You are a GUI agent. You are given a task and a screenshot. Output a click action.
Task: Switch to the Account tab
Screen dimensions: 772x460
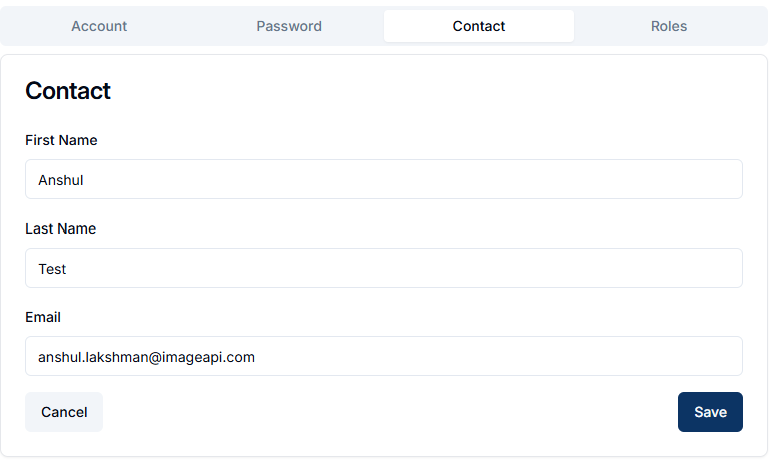coord(99,26)
